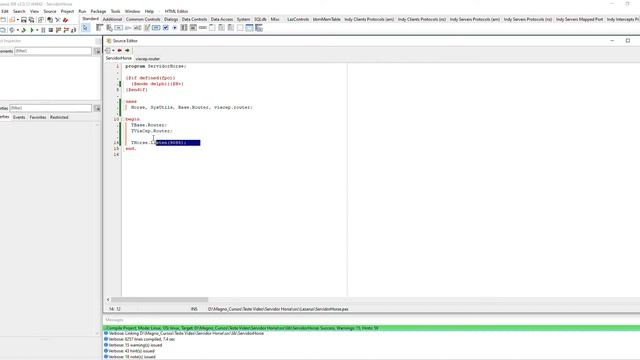Open the HTML Editor menu
Image resolution: width=640 pixels, height=360 pixels.
point(176,11)
